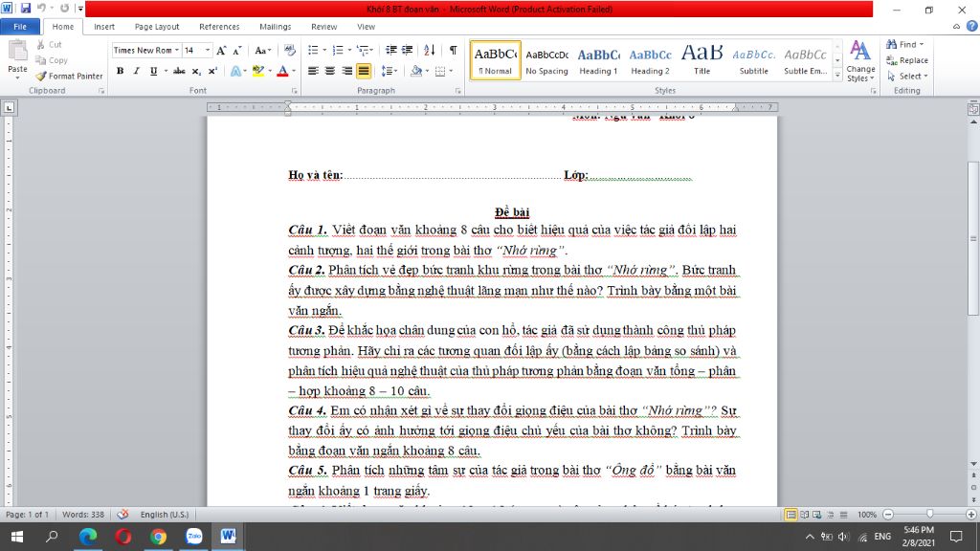
Task: Switch to the Review tab
Action: coord(323,27)
